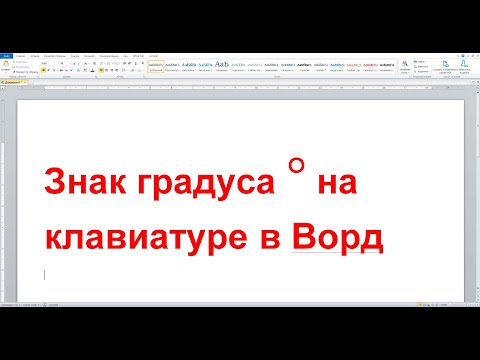Click the Grow Font icon

[x=74, y=63]
